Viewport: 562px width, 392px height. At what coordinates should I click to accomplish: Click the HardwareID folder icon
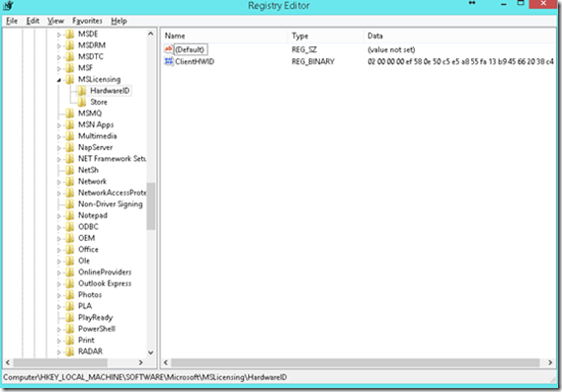click(x=82, y=91)
